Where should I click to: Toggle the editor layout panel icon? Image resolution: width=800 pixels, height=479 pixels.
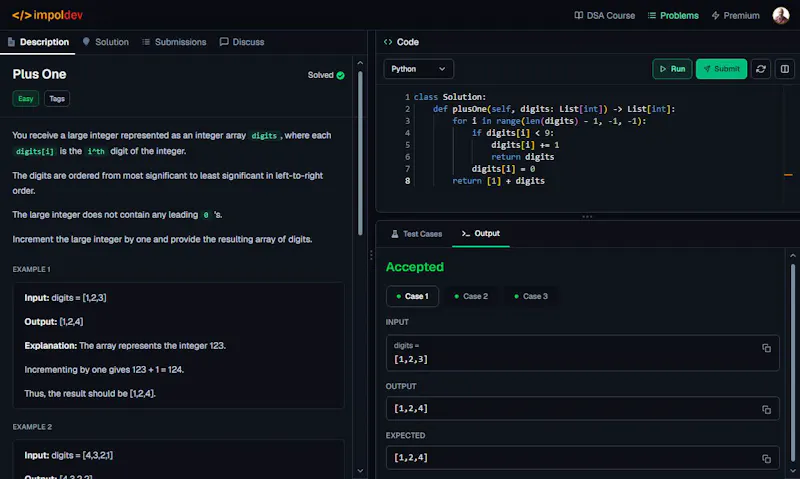point(785,69)
